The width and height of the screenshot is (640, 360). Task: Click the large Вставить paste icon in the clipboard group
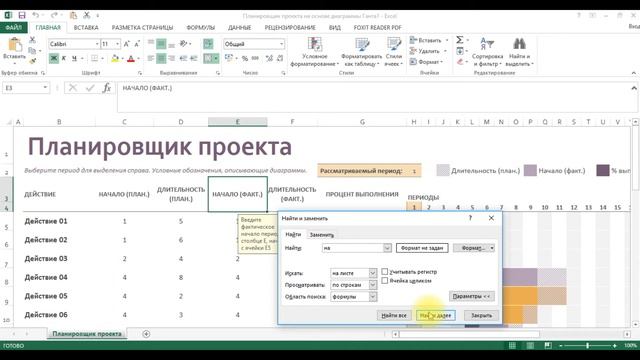(14, 45)
